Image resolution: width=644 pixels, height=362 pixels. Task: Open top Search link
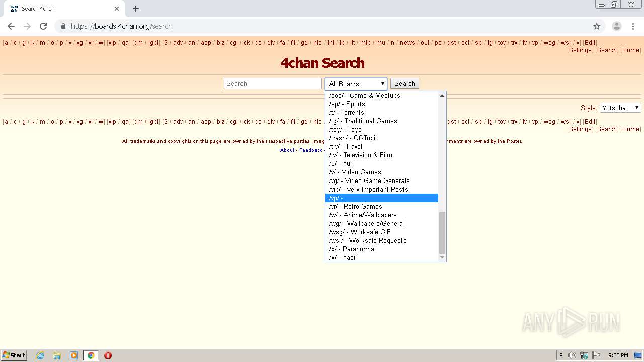[x=607, y=50]
